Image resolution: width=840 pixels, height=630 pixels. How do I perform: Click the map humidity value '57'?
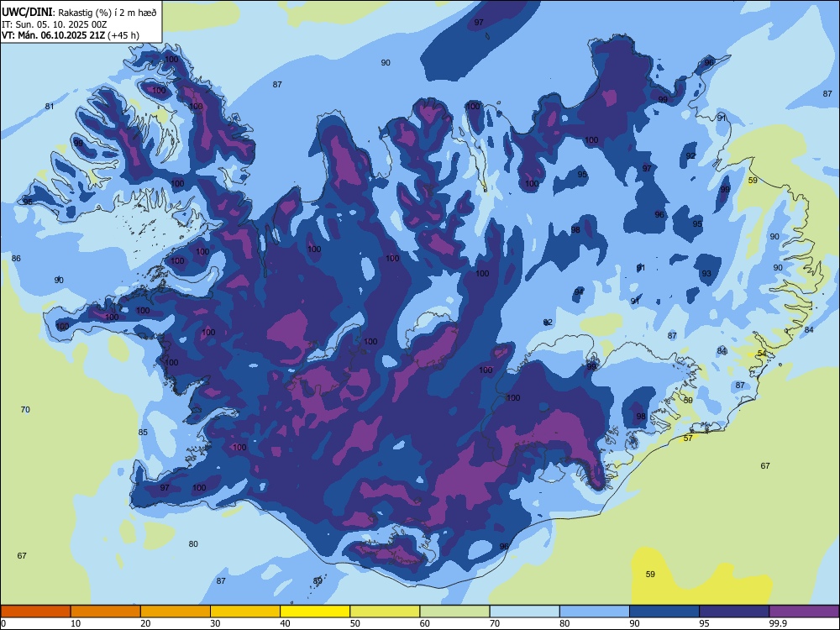(x=689, y=438)
